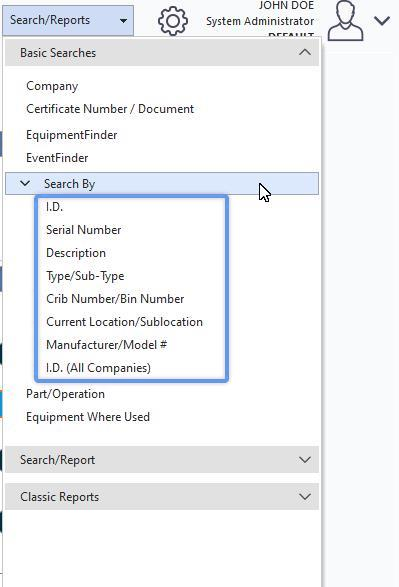
Task: Collapse the Basic Searches section
Action: point(162,53)
